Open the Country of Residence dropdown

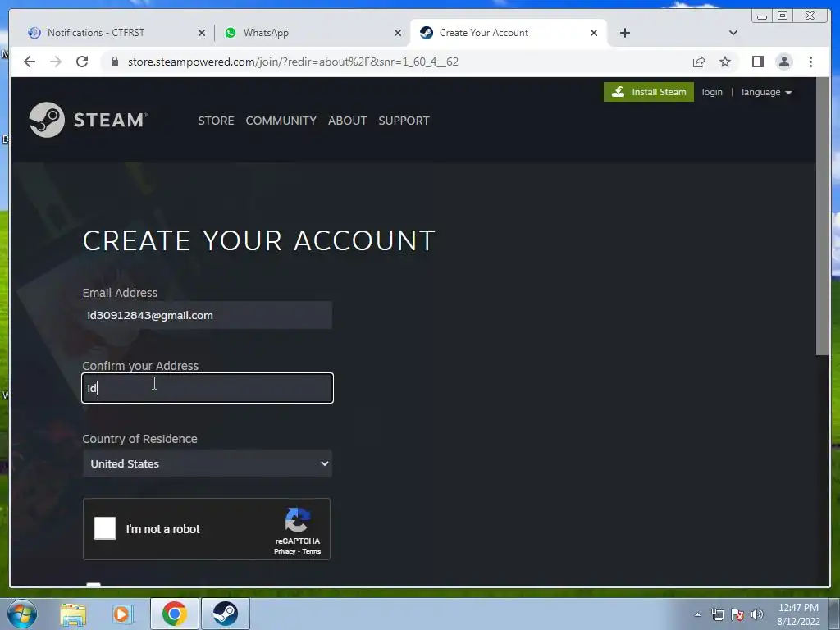pyautogui.click(x=208, y=464)
